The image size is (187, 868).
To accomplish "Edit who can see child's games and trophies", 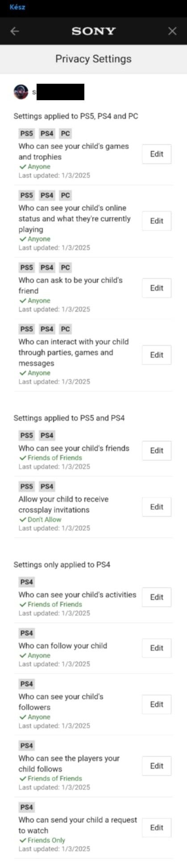I will [157, 154].
